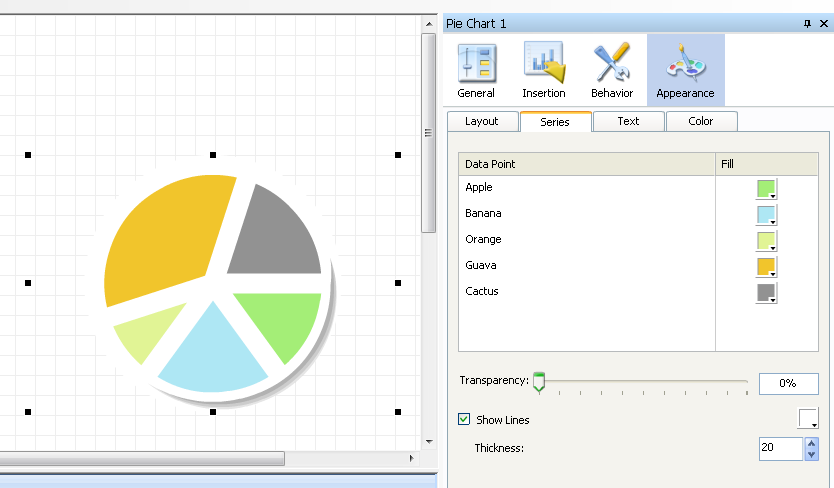Close the Pie Chart 1 panel
This screenshot has height=488, width=834.
point(824,24)
